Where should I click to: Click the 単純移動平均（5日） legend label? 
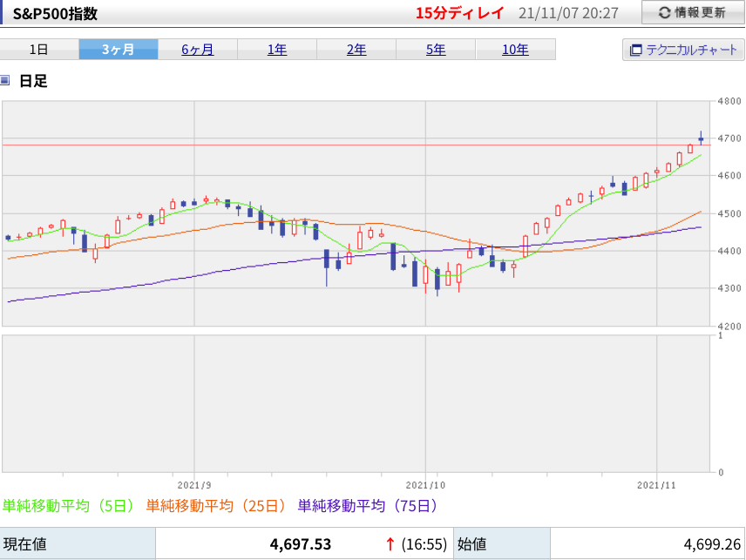(69, 505)
